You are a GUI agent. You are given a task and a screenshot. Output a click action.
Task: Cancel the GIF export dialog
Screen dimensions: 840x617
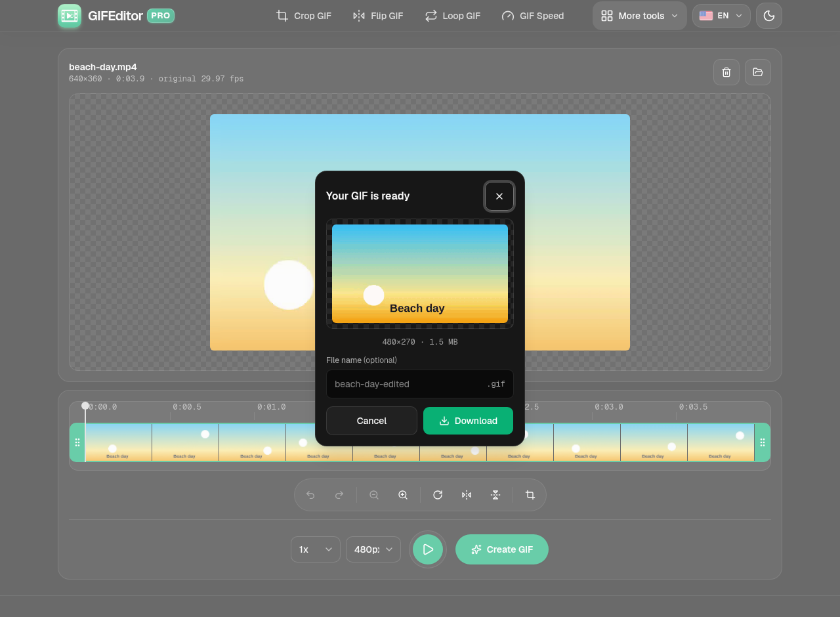[x=371, y=421]
